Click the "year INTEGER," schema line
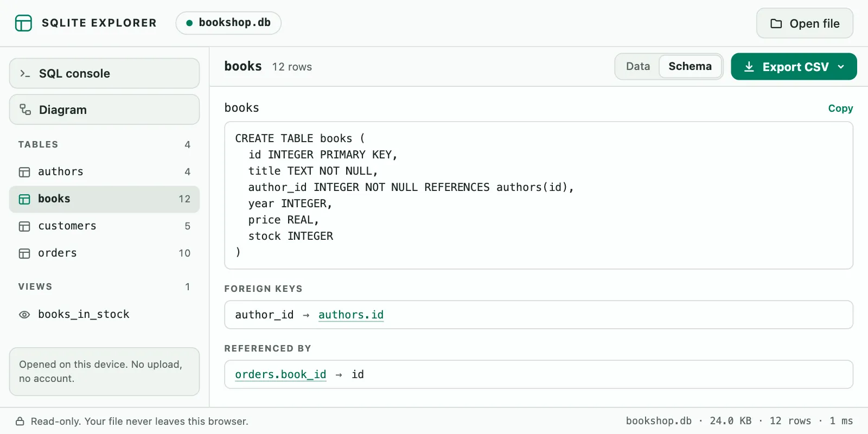 (x=290, y=203)
